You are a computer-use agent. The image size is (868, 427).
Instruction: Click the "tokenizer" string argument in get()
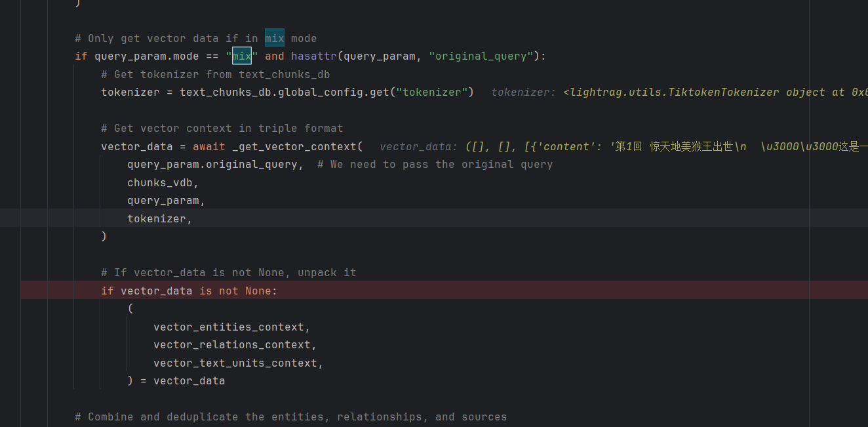[431, 92]
